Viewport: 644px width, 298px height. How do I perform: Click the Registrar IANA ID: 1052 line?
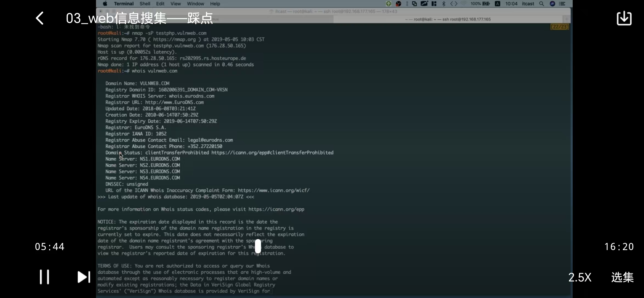tap(136, 134)
